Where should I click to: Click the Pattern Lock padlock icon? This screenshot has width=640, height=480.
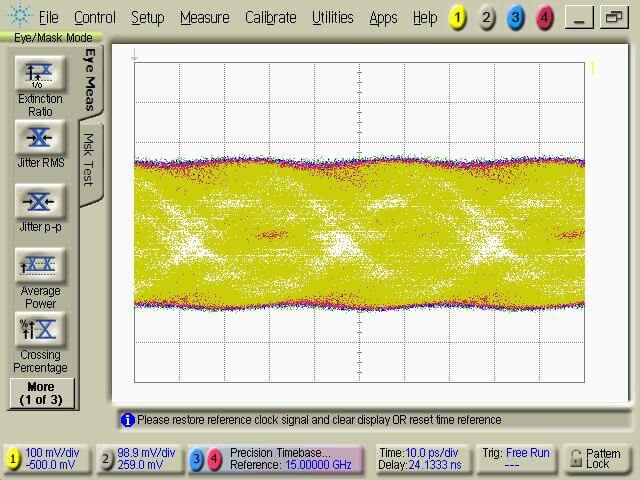point(575,458)
